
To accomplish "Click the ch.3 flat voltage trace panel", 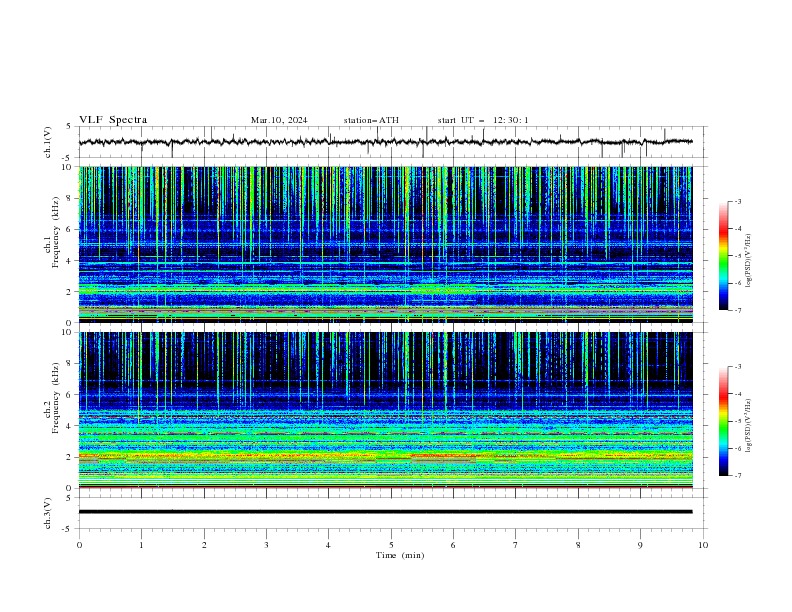I will click(x=392, y=513).
